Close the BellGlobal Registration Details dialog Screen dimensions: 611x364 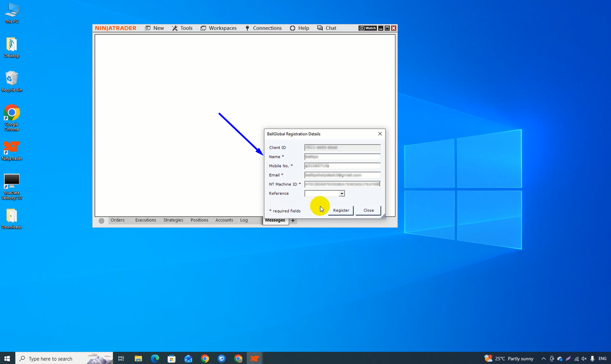(380, 134)
